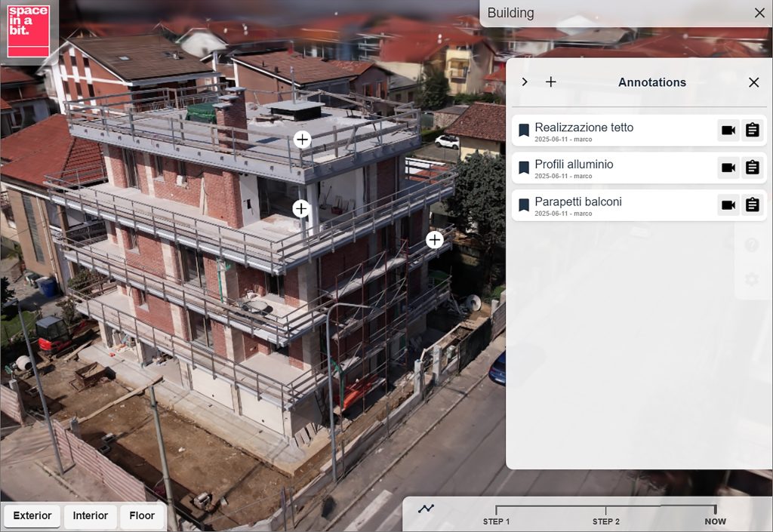Viewport: 773px width, 532px height.
Task: Add a new annotation with plus icon
Action: [x=551, y=82]
